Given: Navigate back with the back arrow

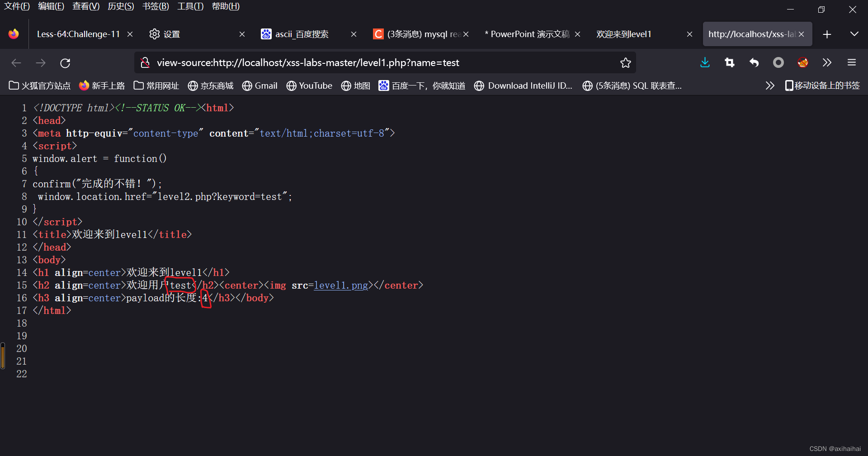Looking at the screenshot, I should tap(16, 63).
